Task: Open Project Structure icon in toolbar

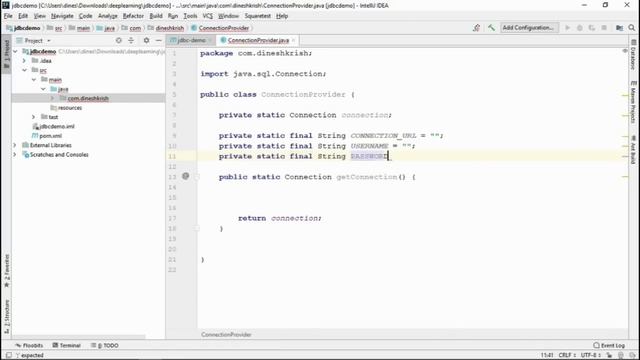Action: (619, 28)
